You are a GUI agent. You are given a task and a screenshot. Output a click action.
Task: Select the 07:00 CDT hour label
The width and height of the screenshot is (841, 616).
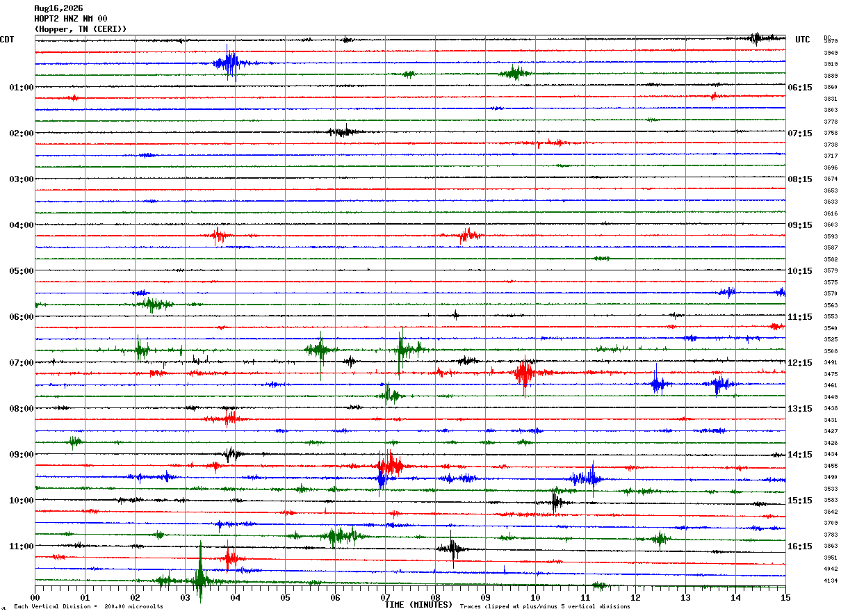(22, 363)
